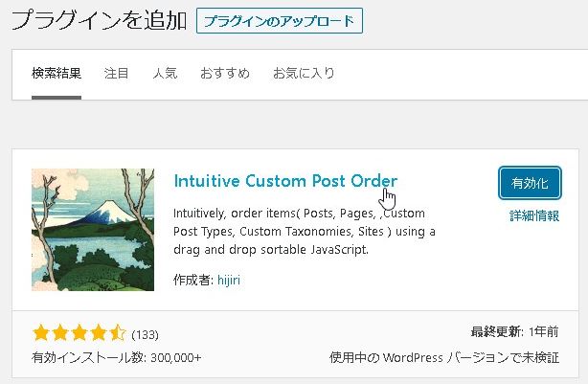
Task: Click the 有効インストール数 300,000+ text
Action: (x=117, y=357)
